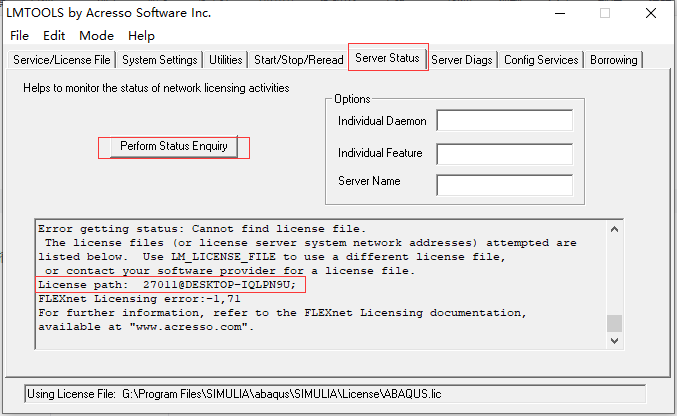Open the Server Diags tab
The width and height of the screenshot is (677, 416).
(462, 60)
